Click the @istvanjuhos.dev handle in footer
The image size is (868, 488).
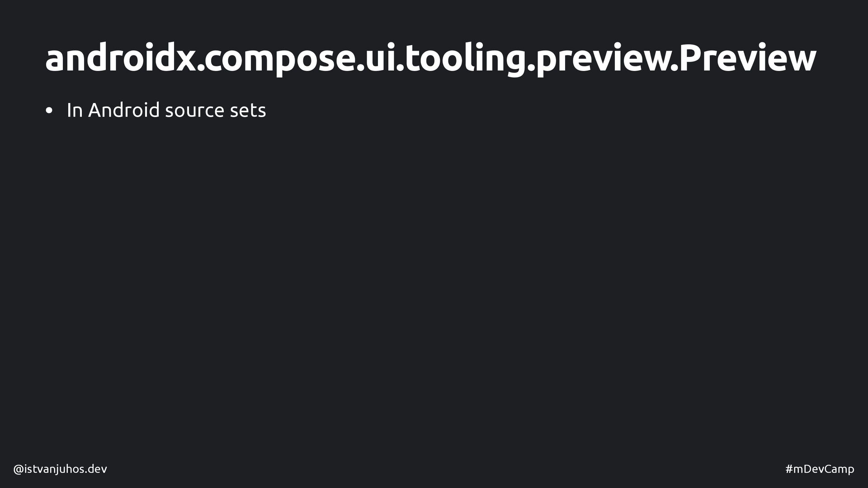click(x=60, y=469)
